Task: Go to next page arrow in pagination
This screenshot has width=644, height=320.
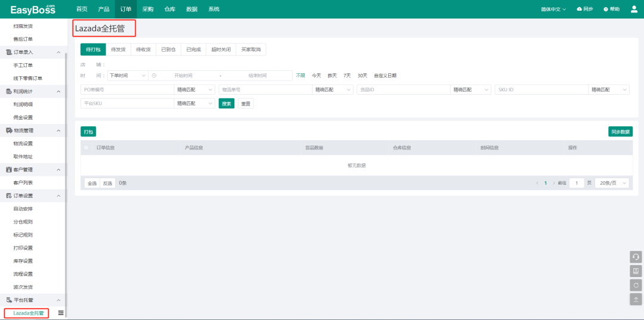Action: [553, 183]
